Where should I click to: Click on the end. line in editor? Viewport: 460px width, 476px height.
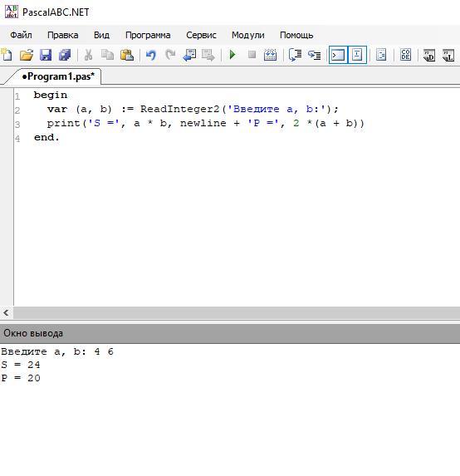(46, 137)
